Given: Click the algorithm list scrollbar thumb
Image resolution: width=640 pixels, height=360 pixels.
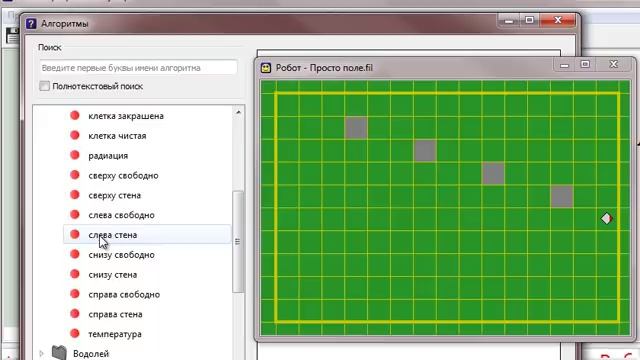Looking at the screenshot, I should pos(238,242).
